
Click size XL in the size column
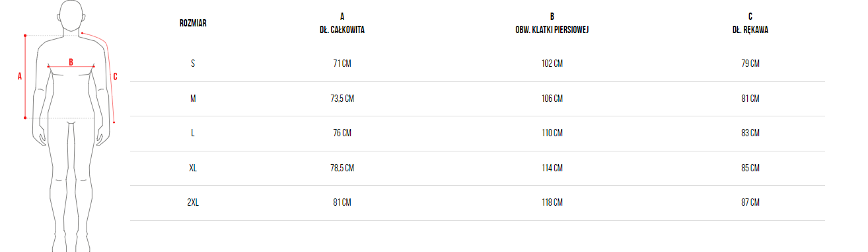click(x=193, y=167)
